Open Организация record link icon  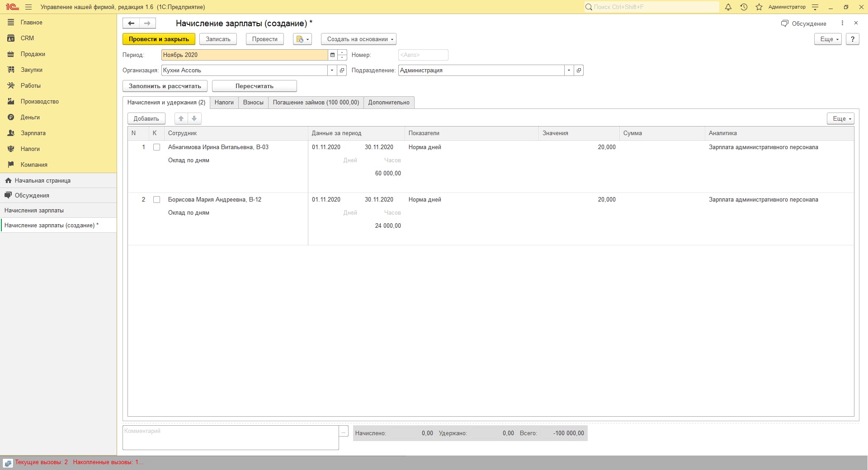click(342, 70)
